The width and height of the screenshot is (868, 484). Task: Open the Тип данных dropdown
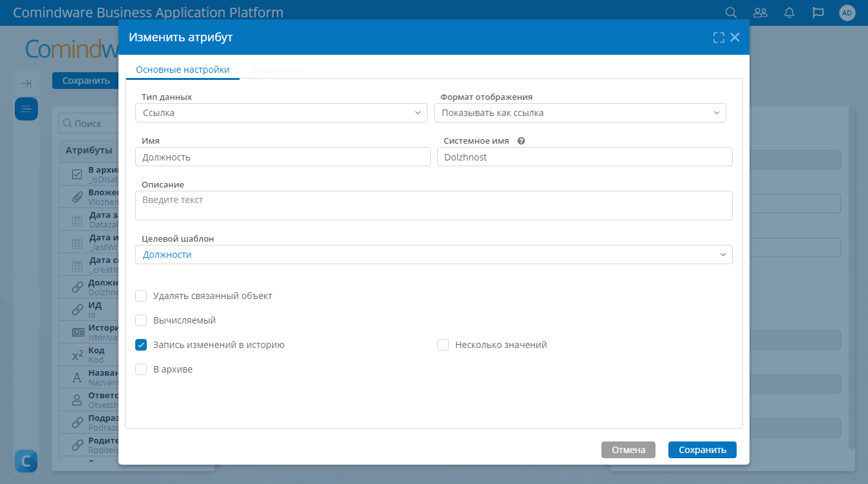pyautogui.click(x=281, y=113)
